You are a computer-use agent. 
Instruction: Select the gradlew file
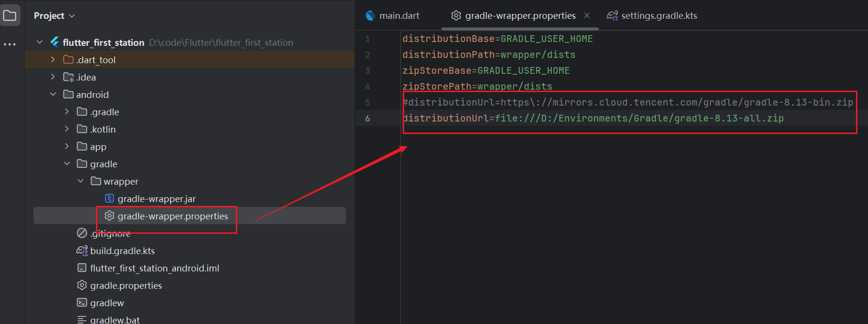point(107,303)
